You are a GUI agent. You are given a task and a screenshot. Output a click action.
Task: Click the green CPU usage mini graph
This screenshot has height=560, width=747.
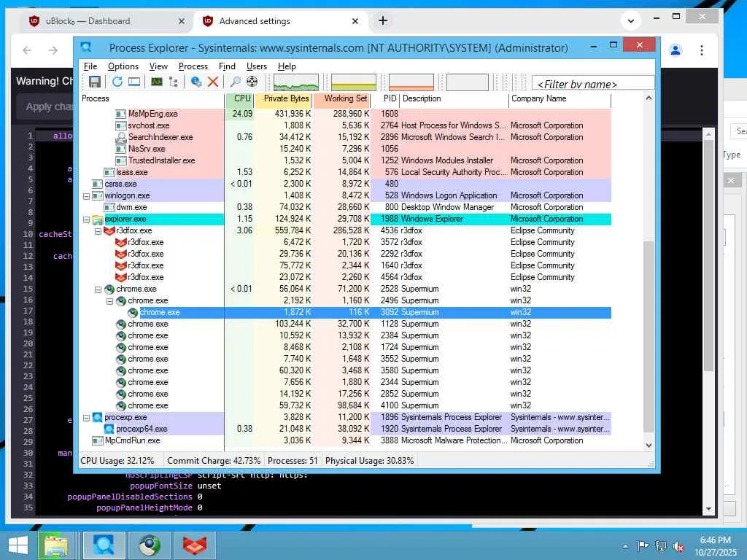click(296, 82)
